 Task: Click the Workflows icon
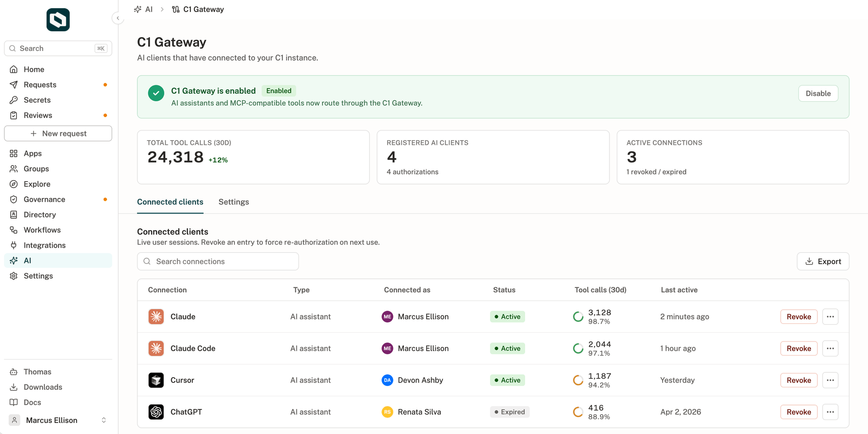pyautogui.click(x=14, y=230)
